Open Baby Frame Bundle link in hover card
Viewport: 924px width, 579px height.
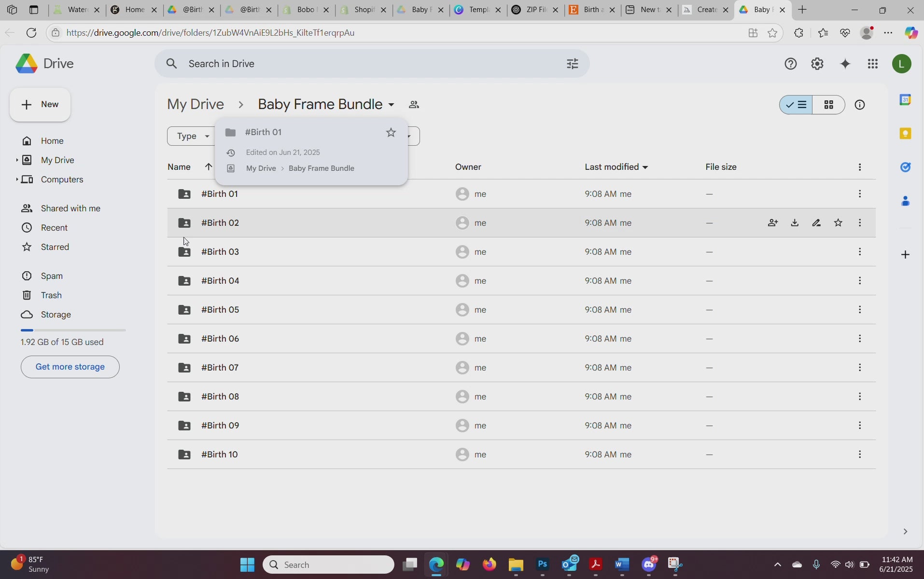[x=322, y=168]
